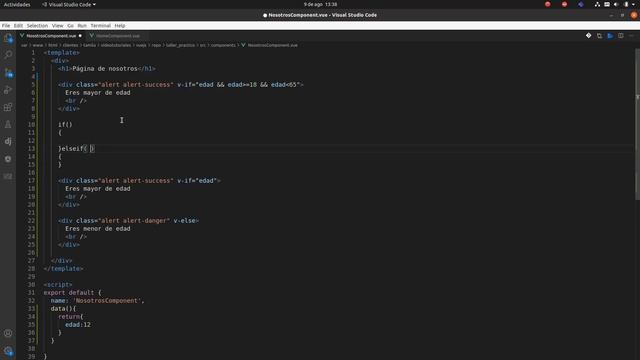Screen dimensions: 640x360
Task: Expand the 'videotutoriales' breadcrumb segment
Action: (116, 45)
